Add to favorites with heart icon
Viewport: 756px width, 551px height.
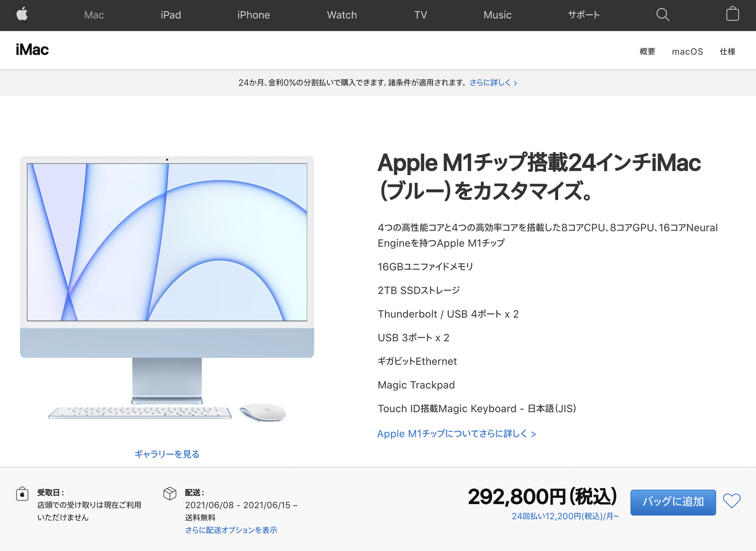click(x=732, y=501)
